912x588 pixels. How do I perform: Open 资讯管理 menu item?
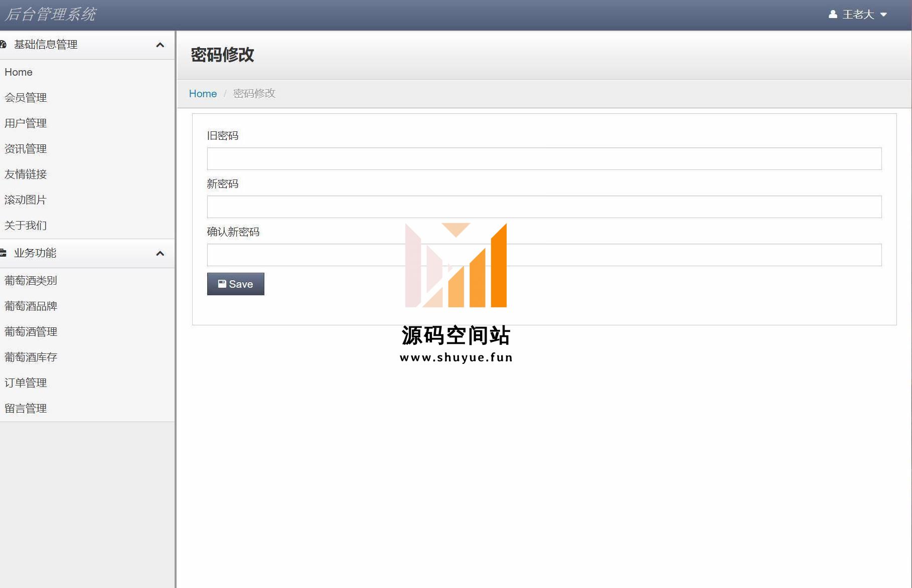pyautogui.click(x=26, y=149)
